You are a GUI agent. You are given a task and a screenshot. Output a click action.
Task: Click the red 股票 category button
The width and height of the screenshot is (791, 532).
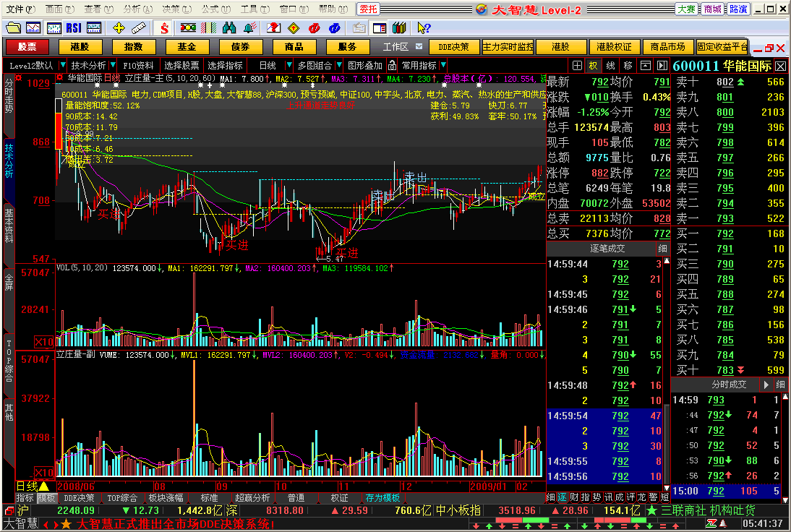click(x=27, y=47)
